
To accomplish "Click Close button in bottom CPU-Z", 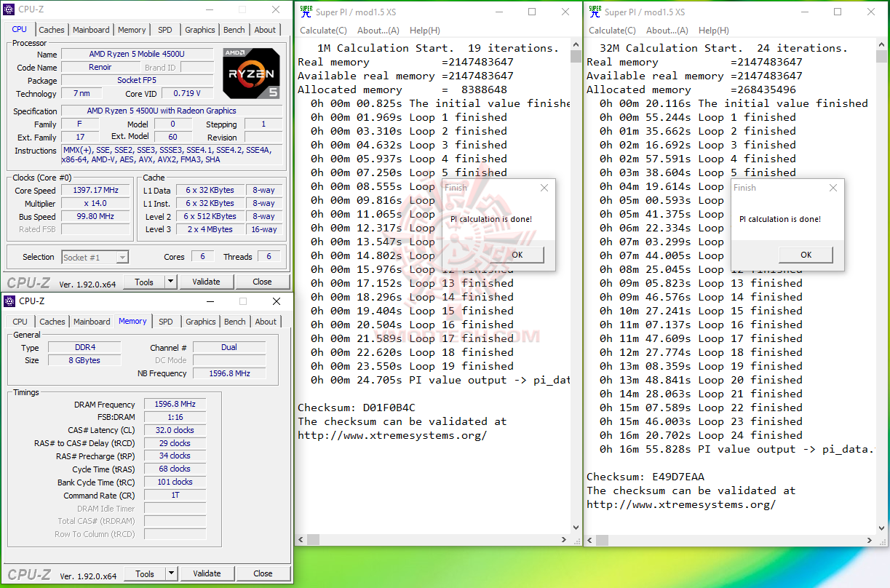I will [x=263, y=573].
